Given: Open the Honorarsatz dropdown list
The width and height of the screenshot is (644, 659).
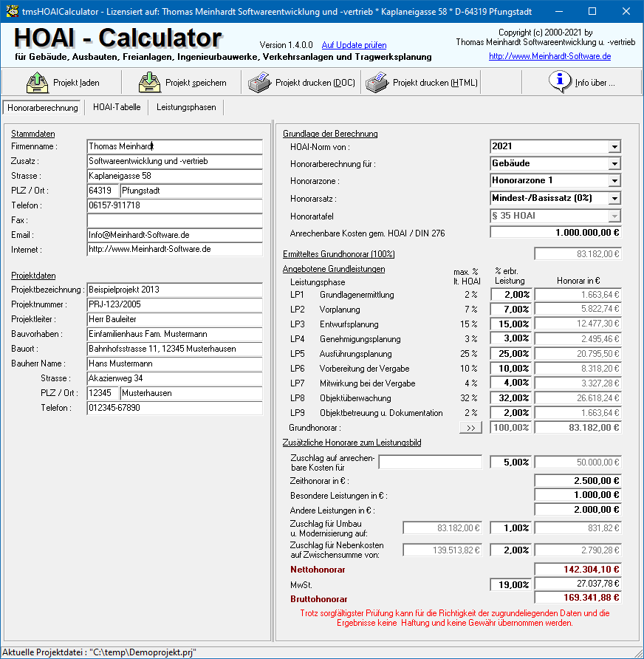Looking at the screenshot, I should tap(614, 198).
